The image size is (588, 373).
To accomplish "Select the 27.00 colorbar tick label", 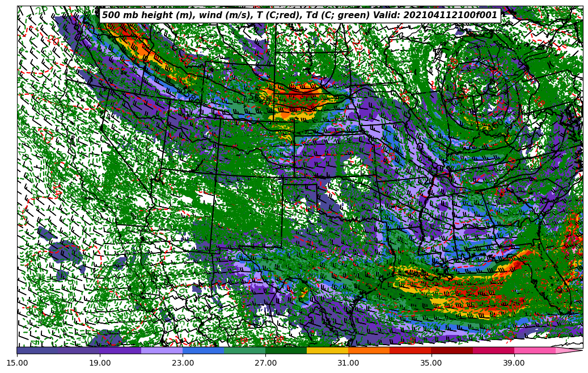I will pos(265,363).
